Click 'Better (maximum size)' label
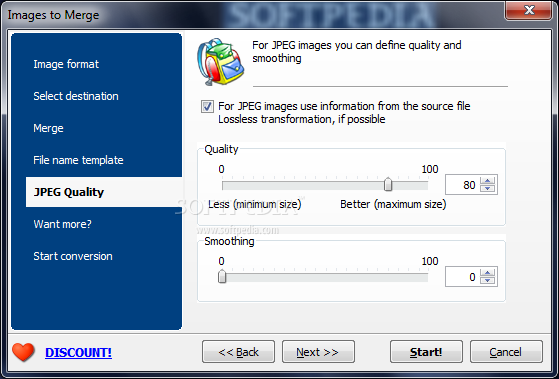The height and width of the screenshot is (379, 559). tap(393, 204)
